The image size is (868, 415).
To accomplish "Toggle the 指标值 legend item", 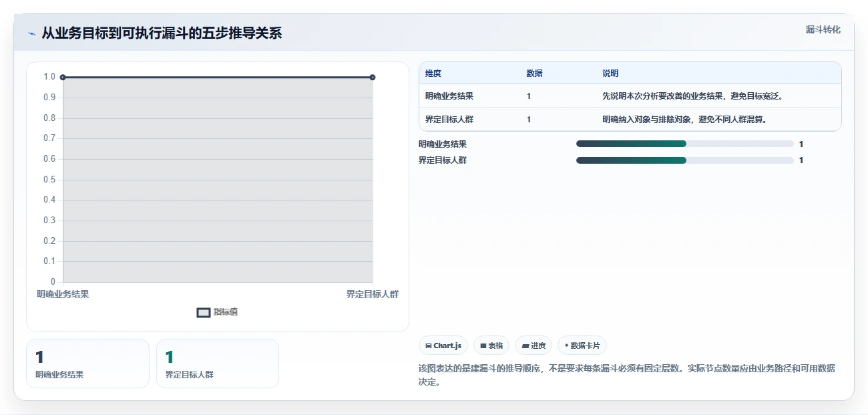I will point(218,312).
